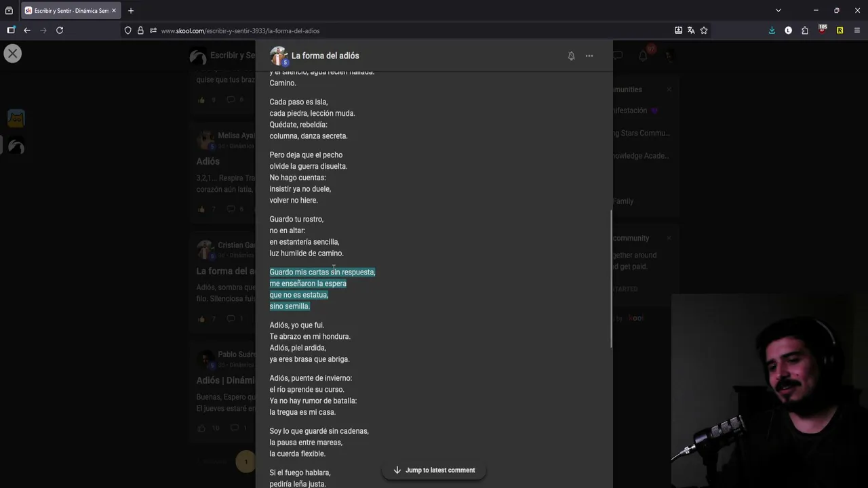Click the post scrollbar thumb

611,278
